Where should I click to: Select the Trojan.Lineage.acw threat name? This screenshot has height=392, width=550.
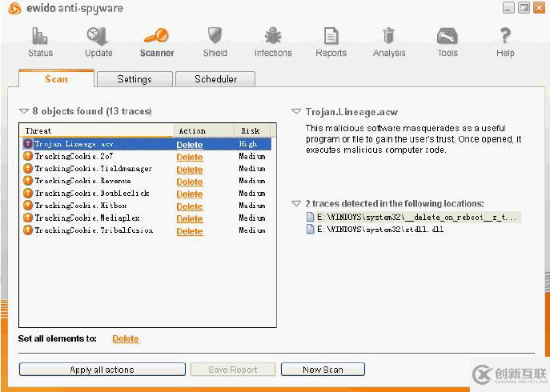pyautogui.click(x=74, y=144)
